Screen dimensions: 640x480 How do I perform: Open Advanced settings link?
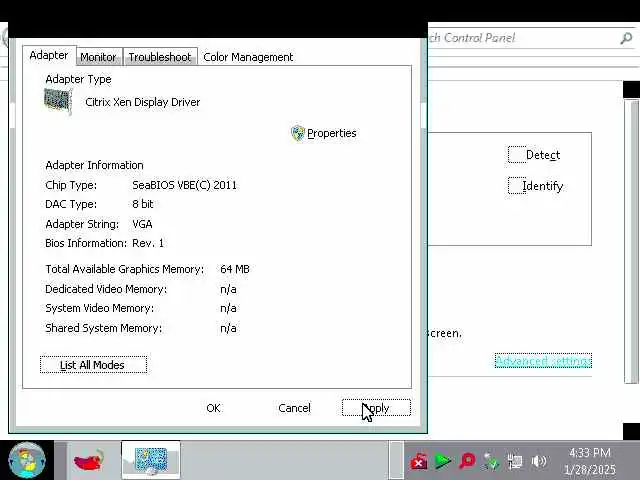click(543, 361)
